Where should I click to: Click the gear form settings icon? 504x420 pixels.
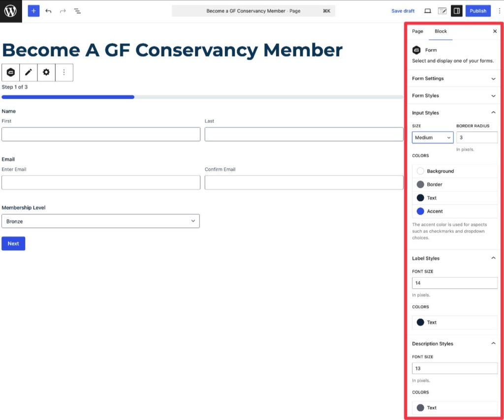pos(46,72)
